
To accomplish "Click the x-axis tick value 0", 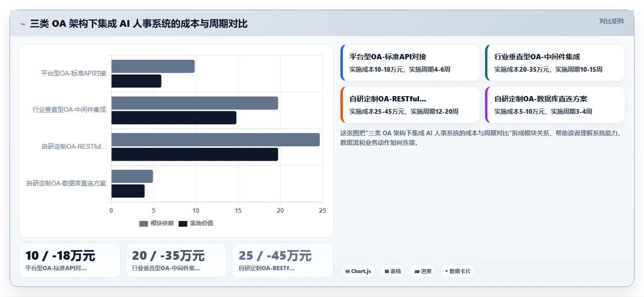I will coord(112,210).
